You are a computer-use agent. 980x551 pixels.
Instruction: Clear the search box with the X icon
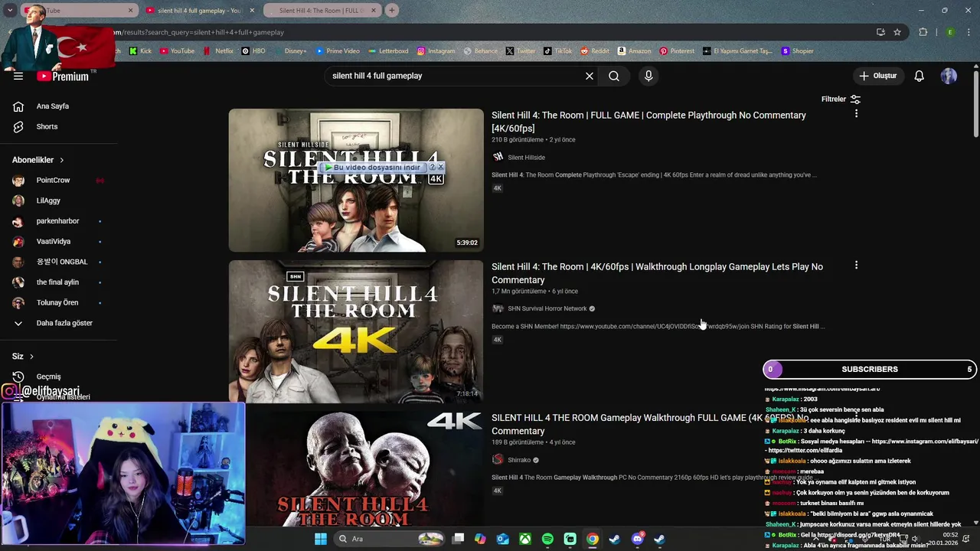point(590,76)
